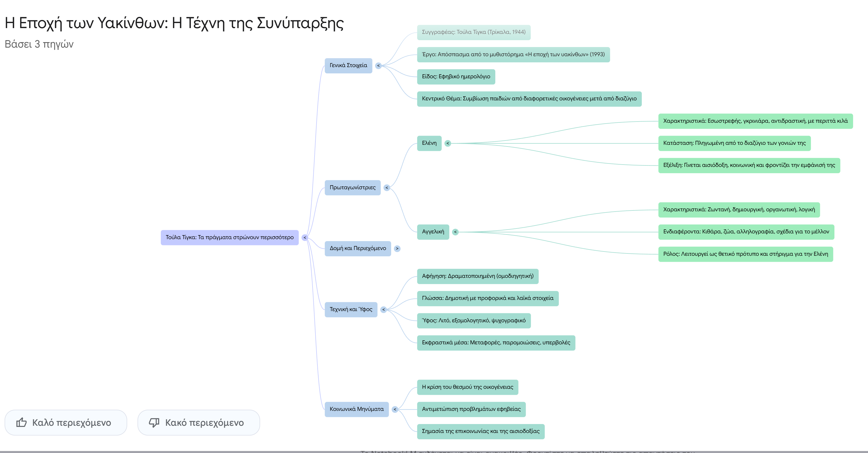
Task: Collapse the Γενικά Στοιχεία branch arrow
Action: [x=378, y=66]
